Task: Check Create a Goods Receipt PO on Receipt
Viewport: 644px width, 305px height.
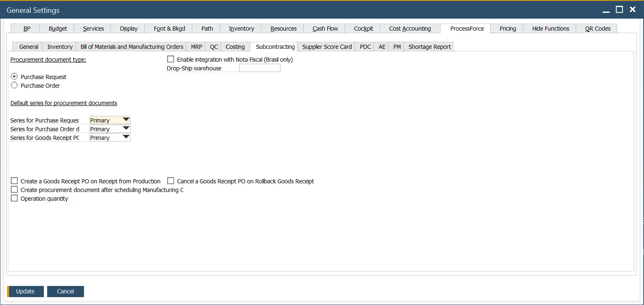Action: (x=14, y=180)
